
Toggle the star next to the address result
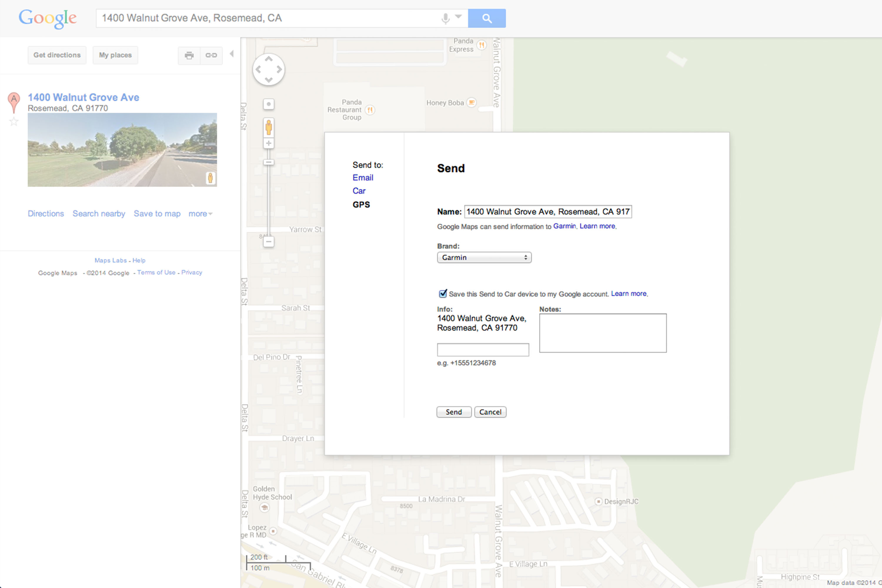[14, 121]
